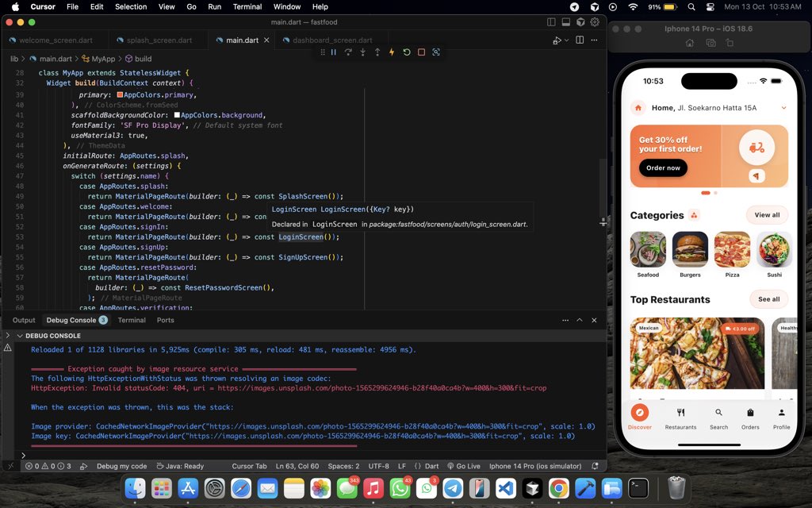Pause the running Flutter app

click(x=333, y=52)
